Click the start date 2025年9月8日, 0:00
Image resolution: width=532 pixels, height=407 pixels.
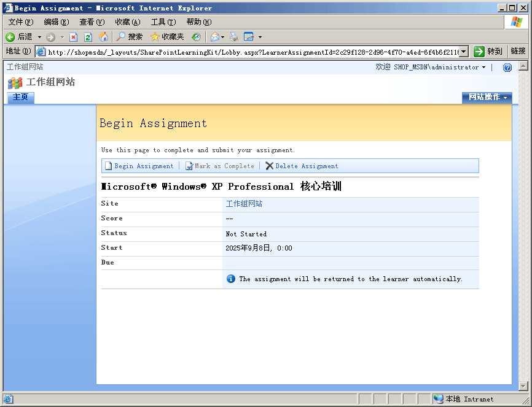coord(259,248)
